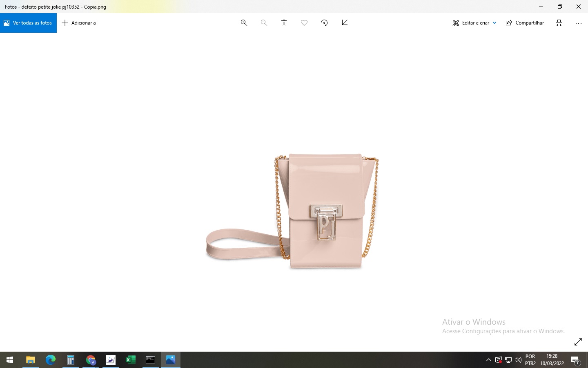Click the print icon
This screenshot has width=588, height=368.
pos(559,23)
